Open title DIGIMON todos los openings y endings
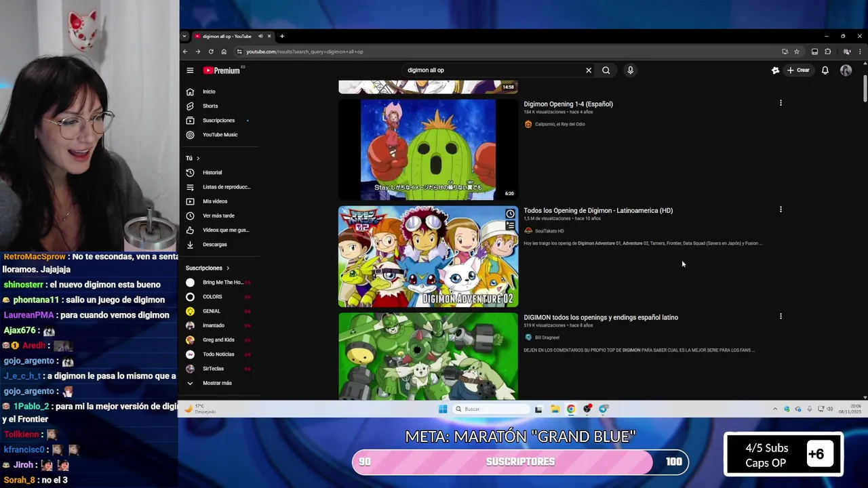This screenshot has height=488, width=868. tap(601, 317)
